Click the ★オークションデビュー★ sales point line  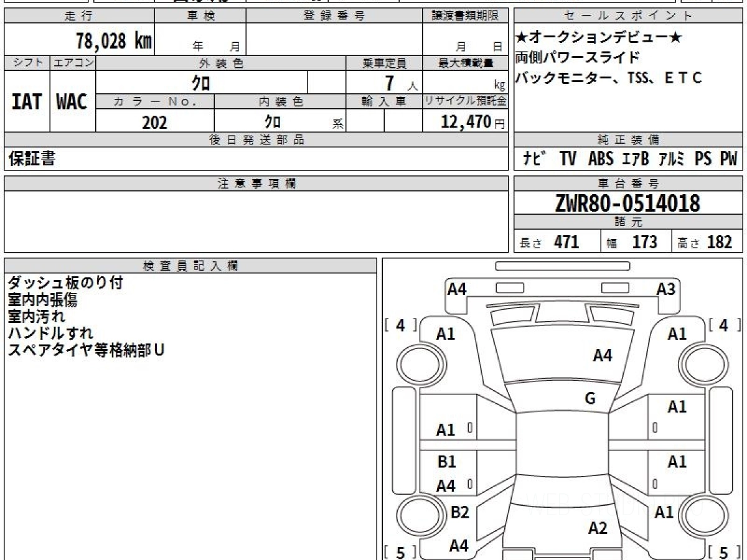598,39
